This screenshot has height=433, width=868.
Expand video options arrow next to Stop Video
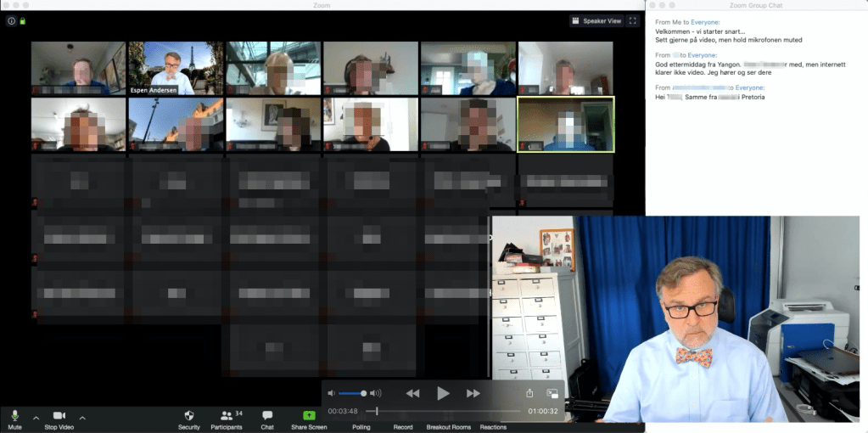coord(82,417)
